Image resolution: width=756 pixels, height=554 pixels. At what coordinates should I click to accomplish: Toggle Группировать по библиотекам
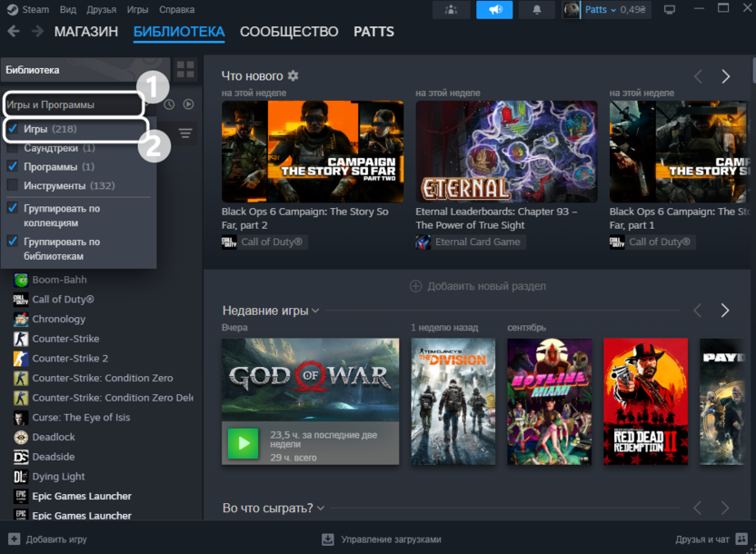pyautogui.click(x=13, y=242)
